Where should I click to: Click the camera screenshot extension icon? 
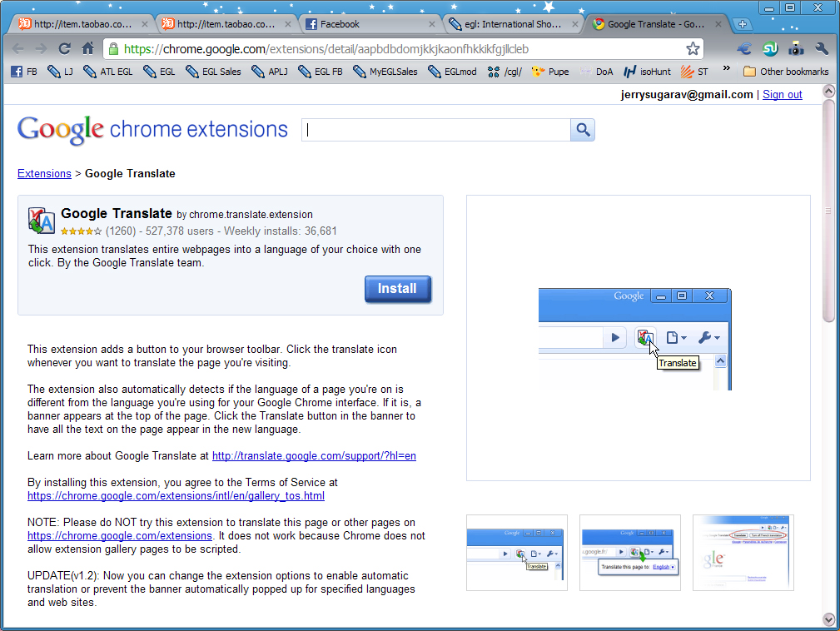796,49
